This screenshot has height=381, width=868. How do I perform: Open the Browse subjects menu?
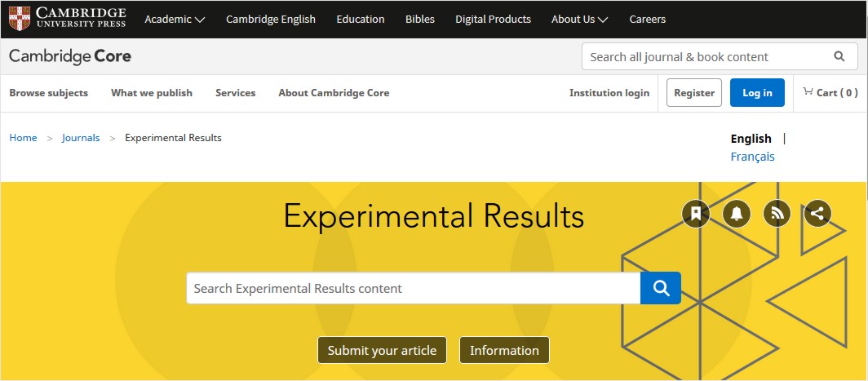pos(49,93)
